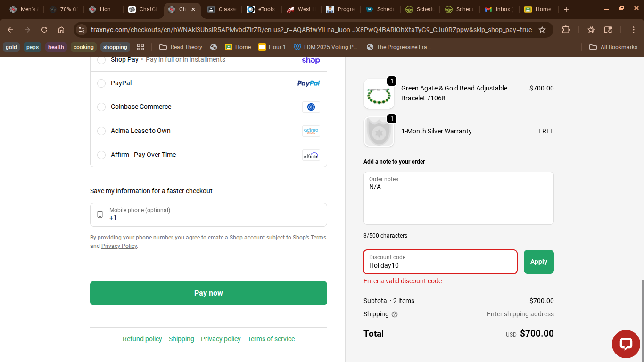Open the tab search button beside the menu
644x362 pixels.
click(608, 30)
